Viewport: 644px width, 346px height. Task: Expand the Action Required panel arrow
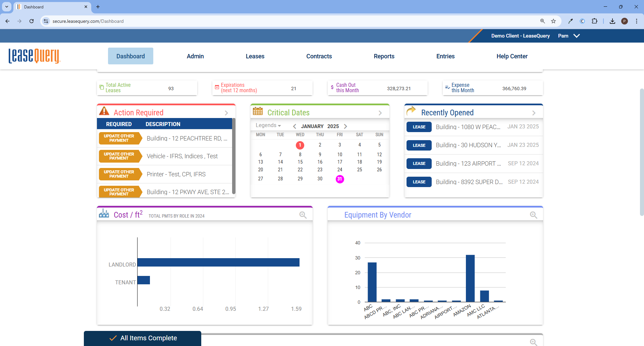(x=226, y=113)
